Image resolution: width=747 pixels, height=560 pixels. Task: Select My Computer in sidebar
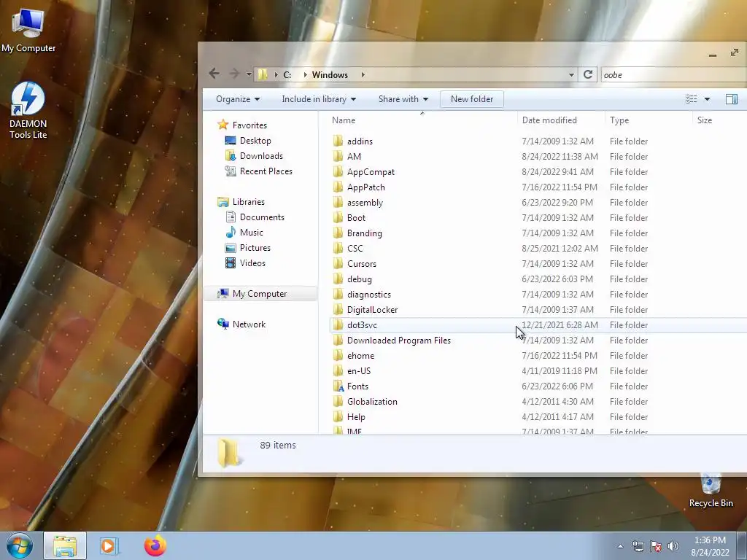point(260,294)
